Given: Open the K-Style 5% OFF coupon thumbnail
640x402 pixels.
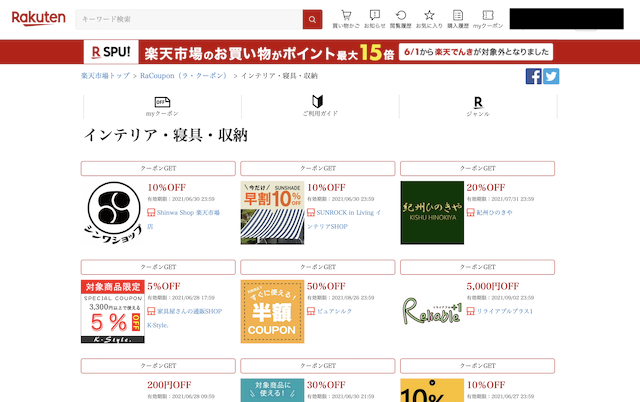Looking at the screenshot, I should (x=113, y=311).
